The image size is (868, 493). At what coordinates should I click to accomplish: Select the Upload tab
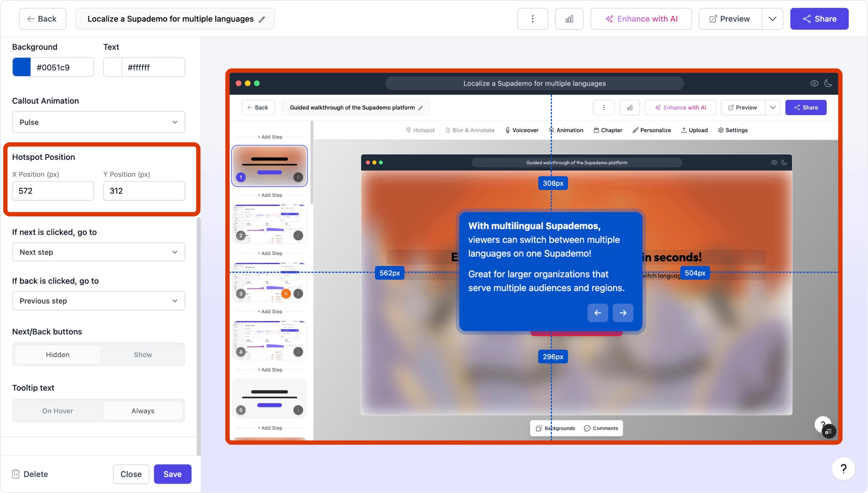(x=694, y=130)
